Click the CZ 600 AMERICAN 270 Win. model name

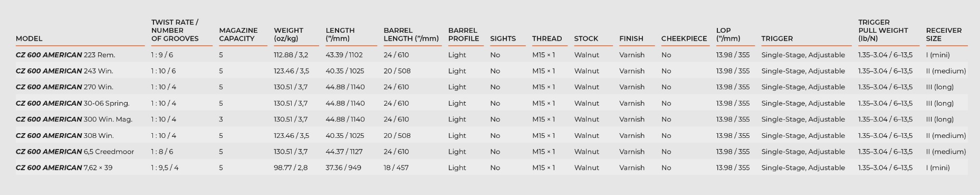click(x=64, y=87)
